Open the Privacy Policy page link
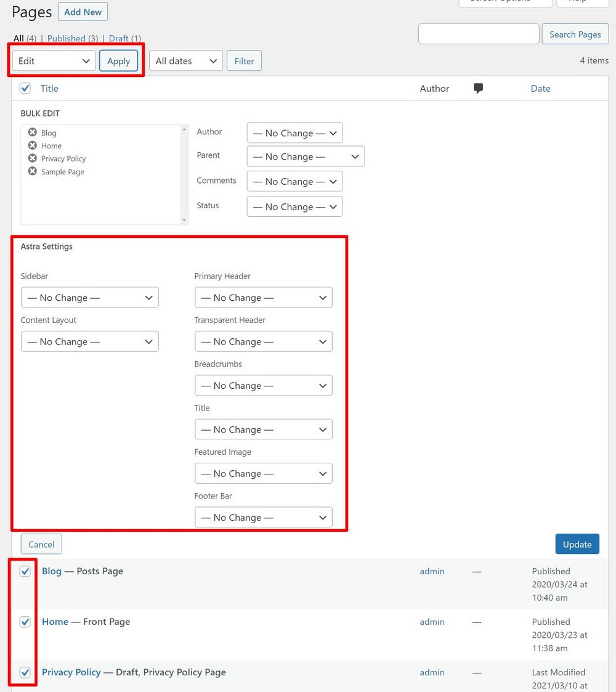616x692 pixels. pos(71,672)
